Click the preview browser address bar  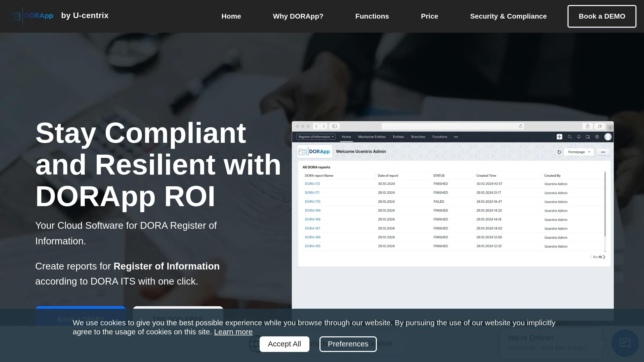pos(453,126)
